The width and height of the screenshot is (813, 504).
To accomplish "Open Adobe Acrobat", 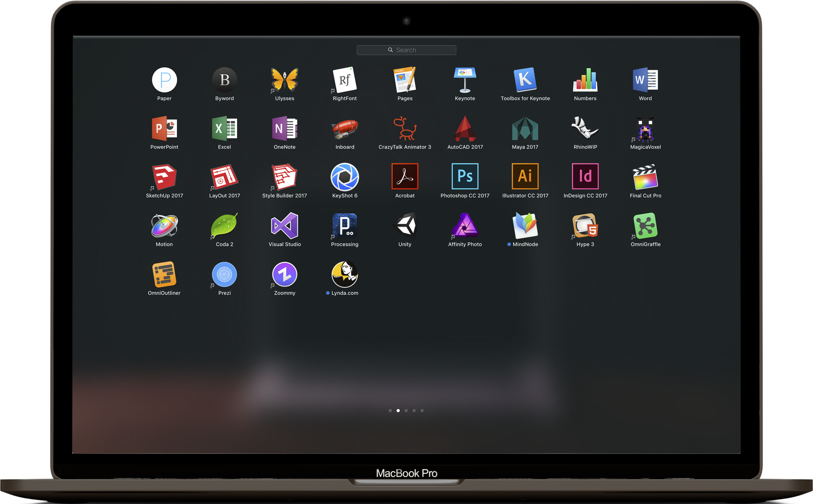I will [x=405, y=177].
